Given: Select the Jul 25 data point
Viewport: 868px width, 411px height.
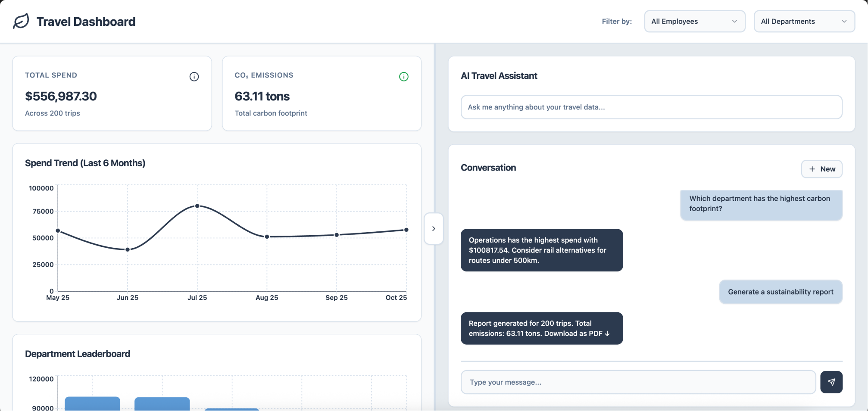Looking at the screenshot, I should pos(197,206).
